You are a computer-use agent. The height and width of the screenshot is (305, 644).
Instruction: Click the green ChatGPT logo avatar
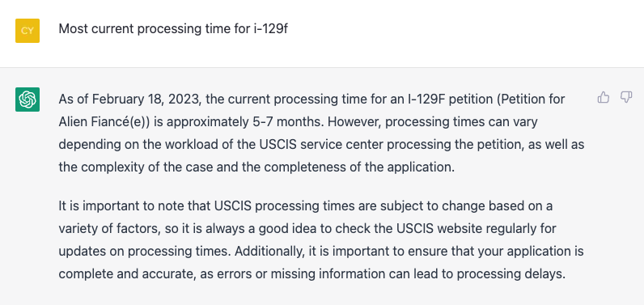tap(28, 100)
